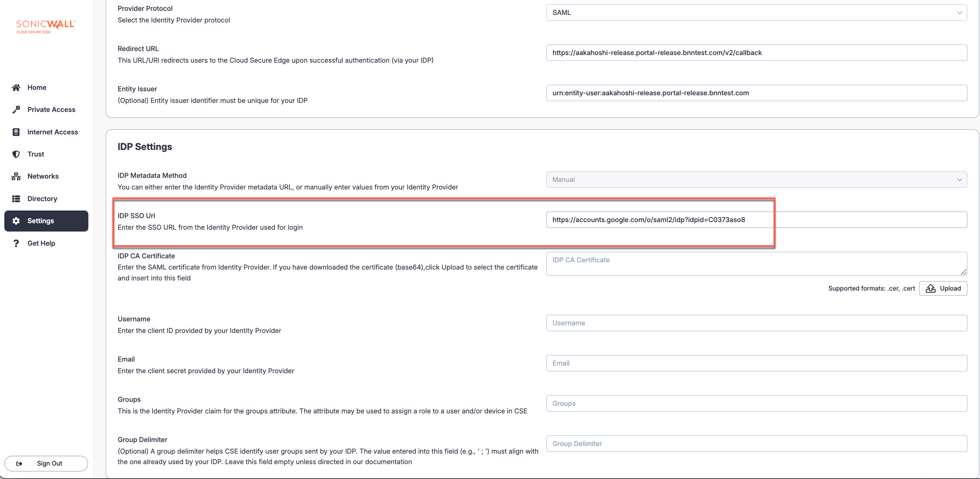Open the Private Access menu item

click(x=51, y=110)
